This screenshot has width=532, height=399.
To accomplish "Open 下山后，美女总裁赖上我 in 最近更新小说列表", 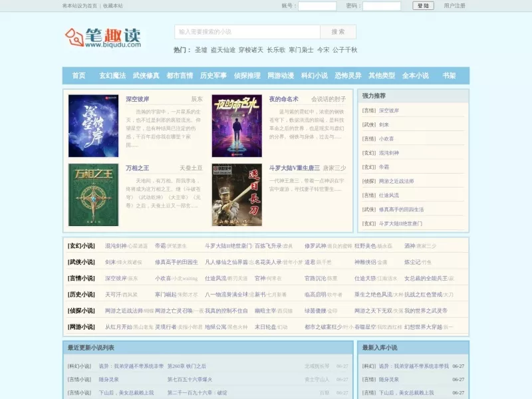I will click(x=126, y=392).
